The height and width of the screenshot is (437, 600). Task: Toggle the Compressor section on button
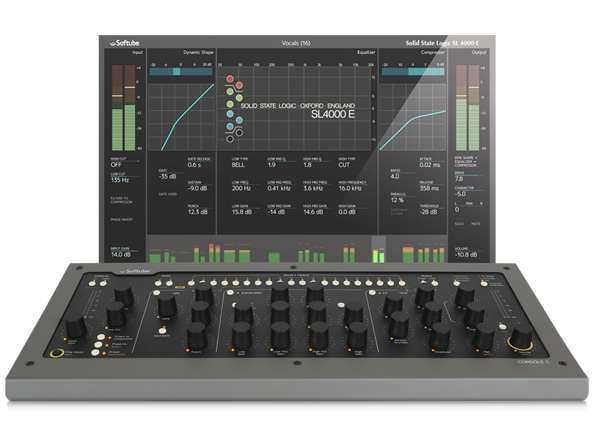(x=372, y=293)
